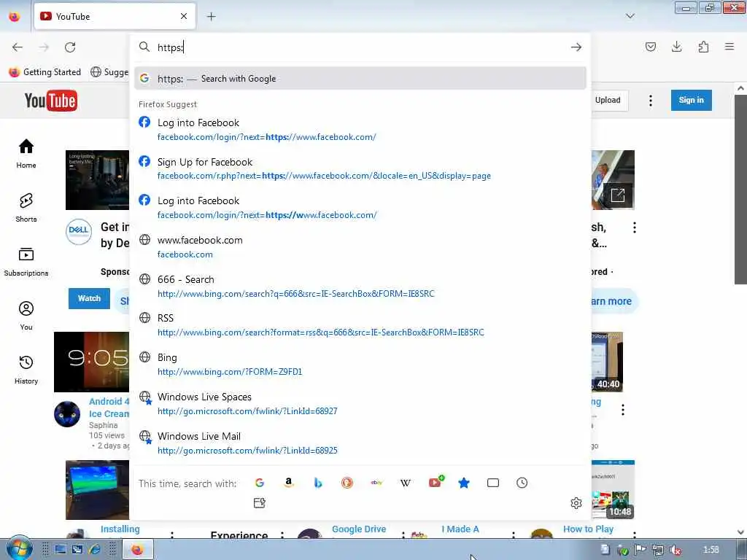The width and height of the screenshot is (747, 560).
Task: Click Firefox in the Windows taskbar
Action: coord(138,550)
